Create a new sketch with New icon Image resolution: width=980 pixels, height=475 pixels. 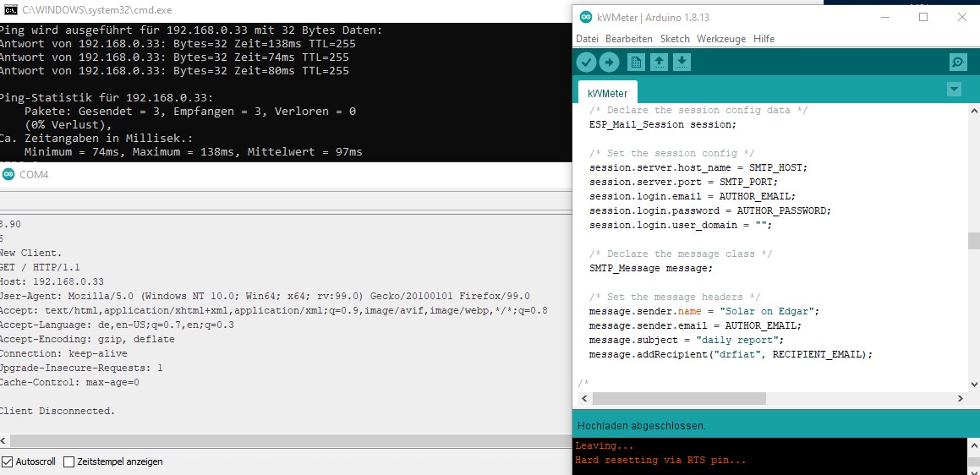tap(636, 62)
